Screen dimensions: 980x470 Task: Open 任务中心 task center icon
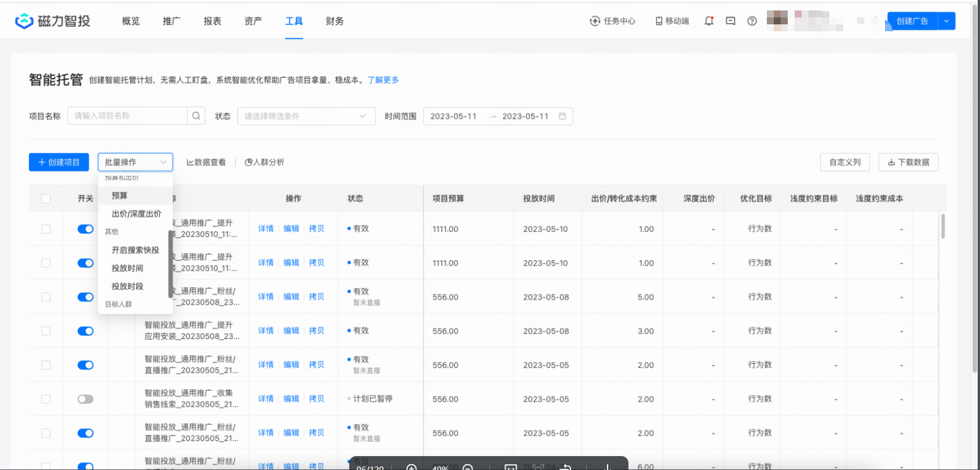click(595, 21)
